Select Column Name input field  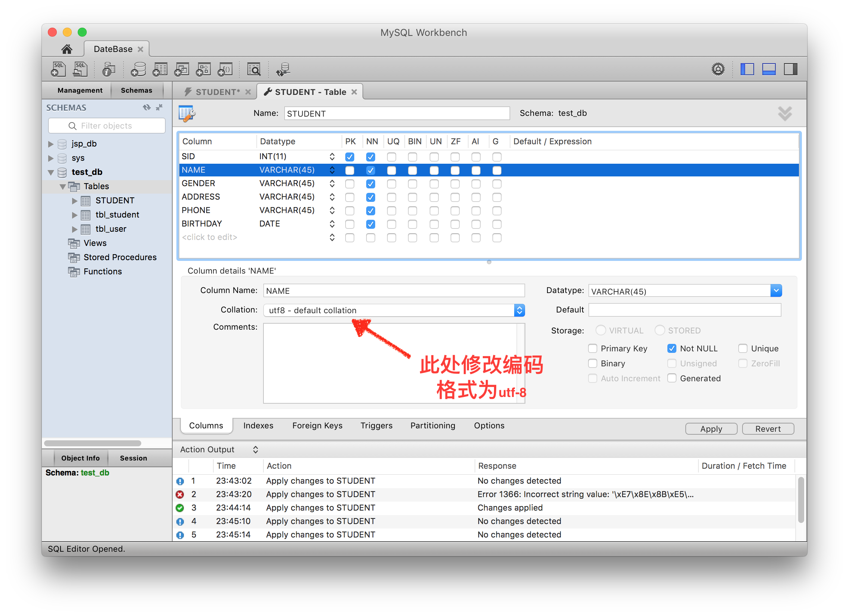point(393,290)
